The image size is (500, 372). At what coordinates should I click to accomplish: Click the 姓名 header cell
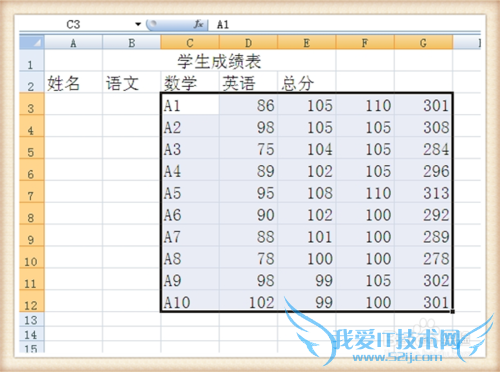click(73, 82)
